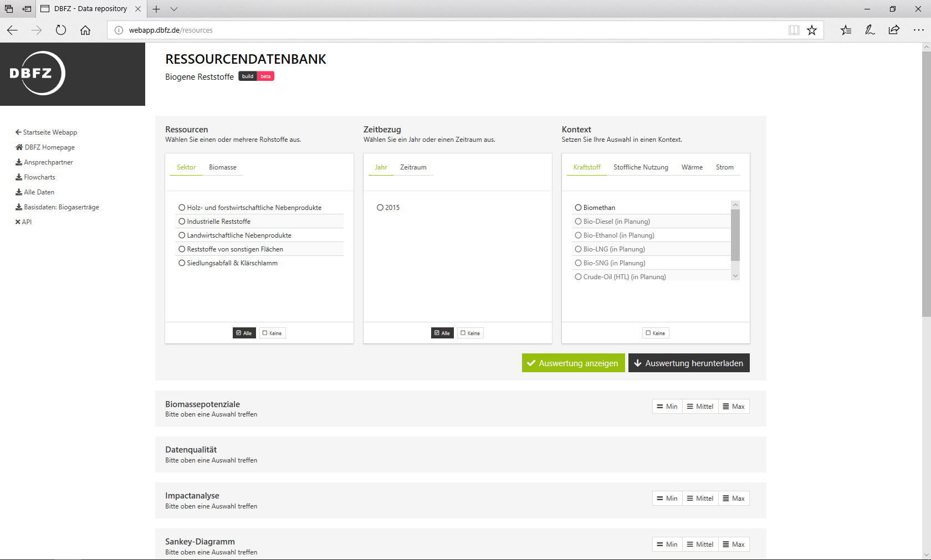This screenshot has height=560, width=931.
Task: Add page to favorites star icon
Action: (812, 30)
